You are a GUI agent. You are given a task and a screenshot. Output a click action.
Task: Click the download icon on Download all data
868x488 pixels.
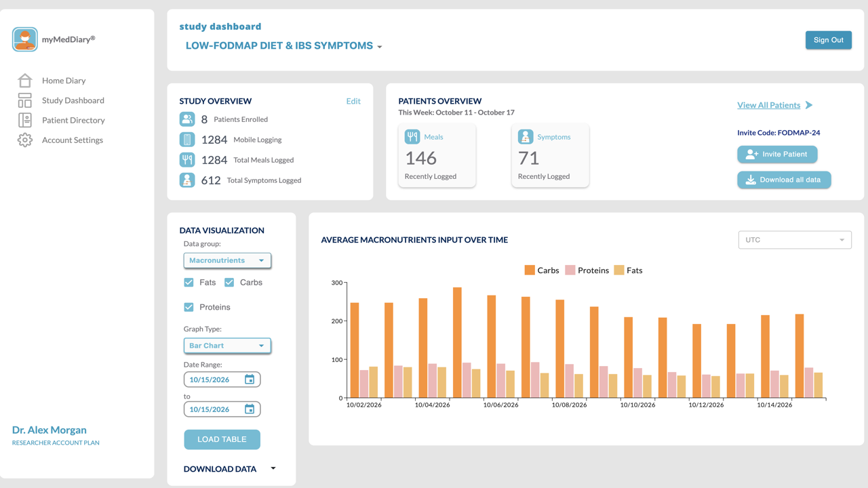click(751, 180)
